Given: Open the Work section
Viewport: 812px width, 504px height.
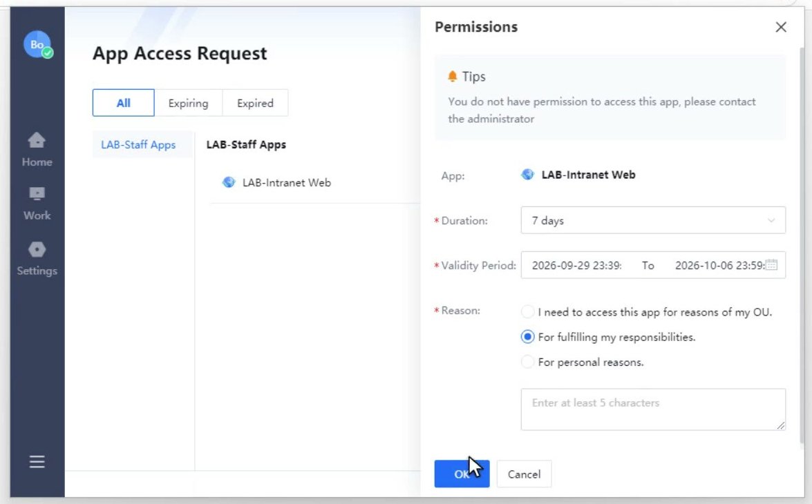Looking at the screenshot, I should pyautogui.click(x=37, y=204).
